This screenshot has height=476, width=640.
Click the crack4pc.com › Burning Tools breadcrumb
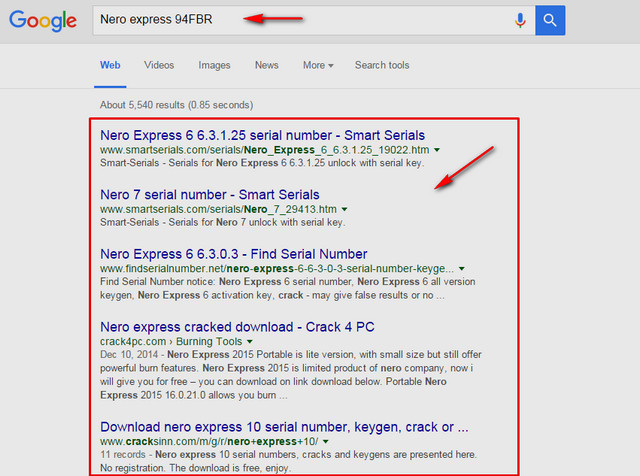(x=171, y=341)
